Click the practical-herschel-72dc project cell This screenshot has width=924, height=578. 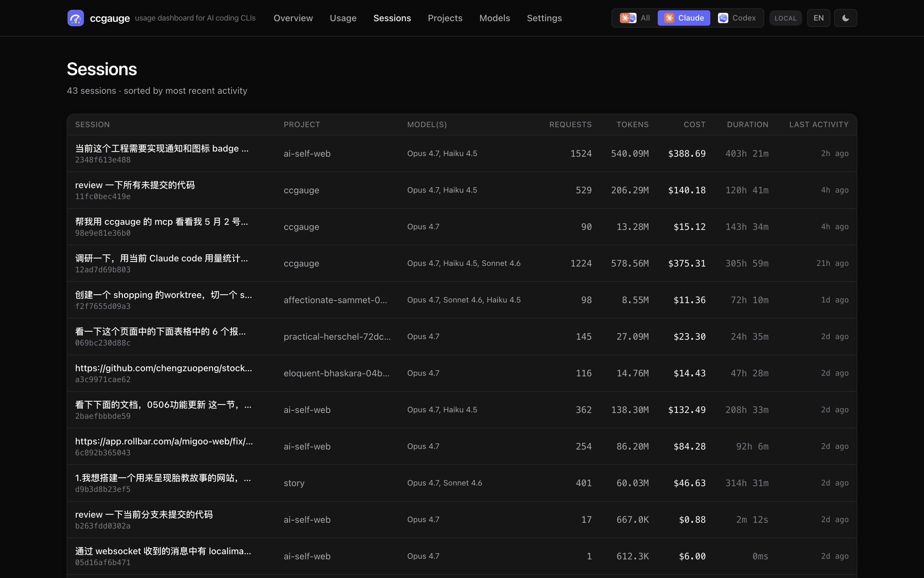click(x=337, y=337)
